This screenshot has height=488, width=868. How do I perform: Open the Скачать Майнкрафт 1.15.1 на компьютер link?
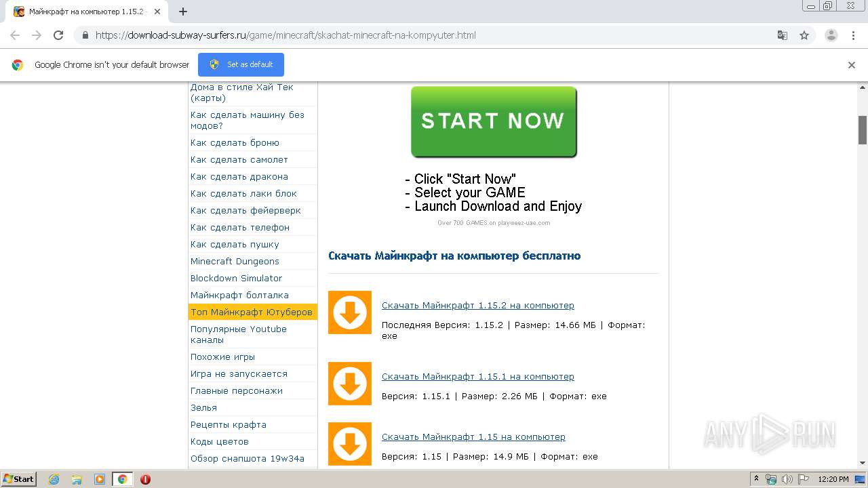[477, 377]
